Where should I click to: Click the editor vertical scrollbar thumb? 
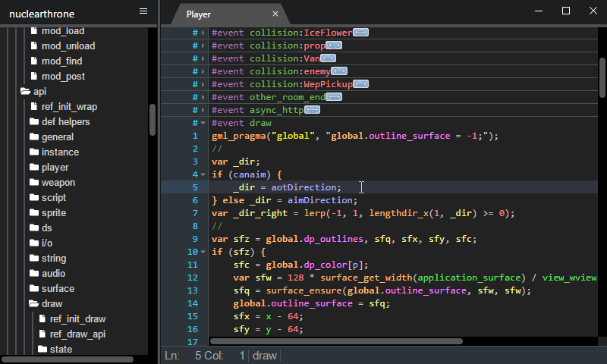[x=602, y=76]
